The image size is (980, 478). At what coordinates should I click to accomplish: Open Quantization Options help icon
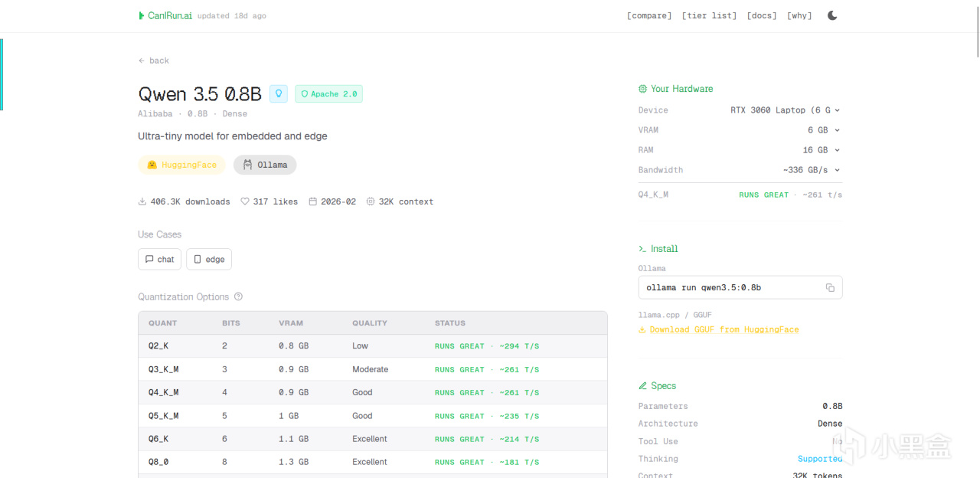[x=238, y=296]
